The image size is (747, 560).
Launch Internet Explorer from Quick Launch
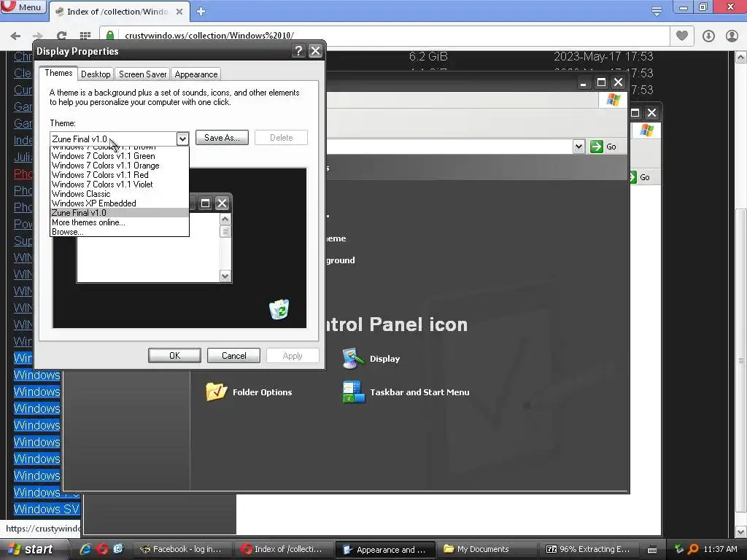(x=86, y=549)
